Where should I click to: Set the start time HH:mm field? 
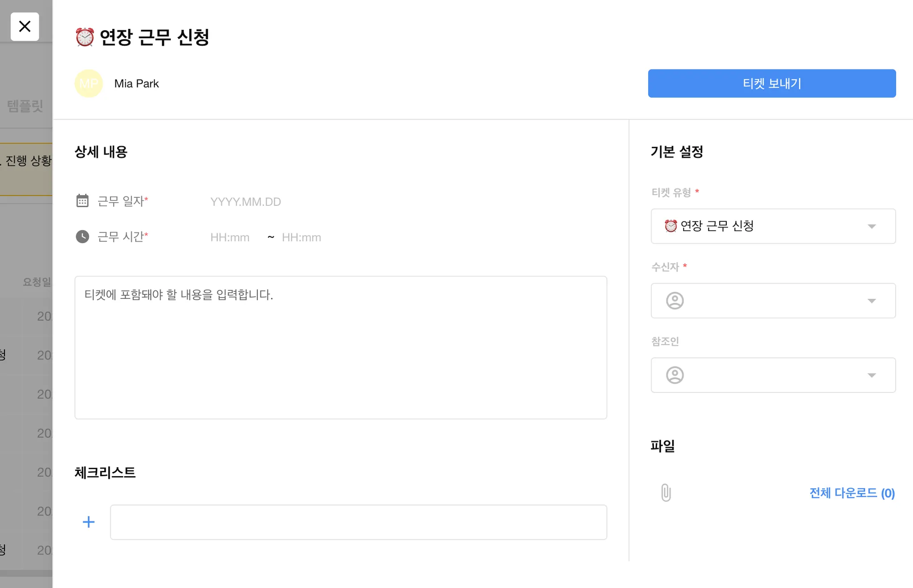tap(230, 237)
